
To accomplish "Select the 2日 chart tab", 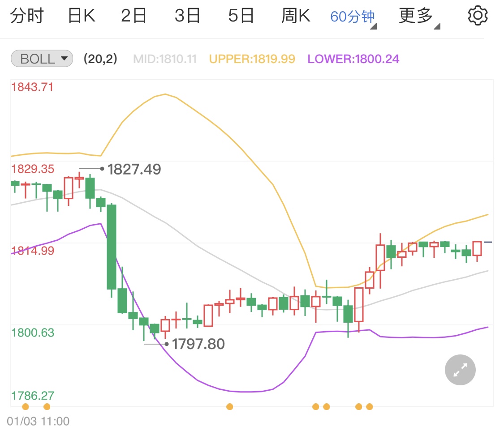I will coord(134,16).
